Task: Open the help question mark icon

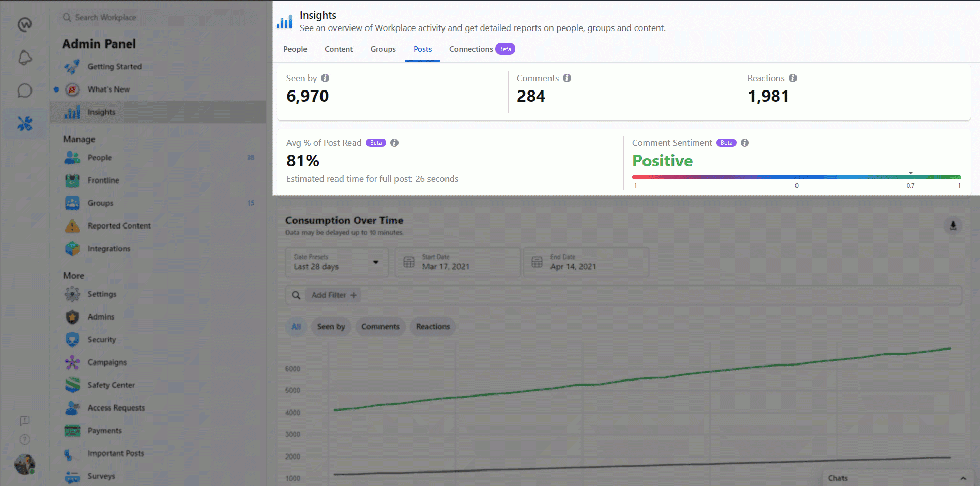Action: tap(25, 439)
